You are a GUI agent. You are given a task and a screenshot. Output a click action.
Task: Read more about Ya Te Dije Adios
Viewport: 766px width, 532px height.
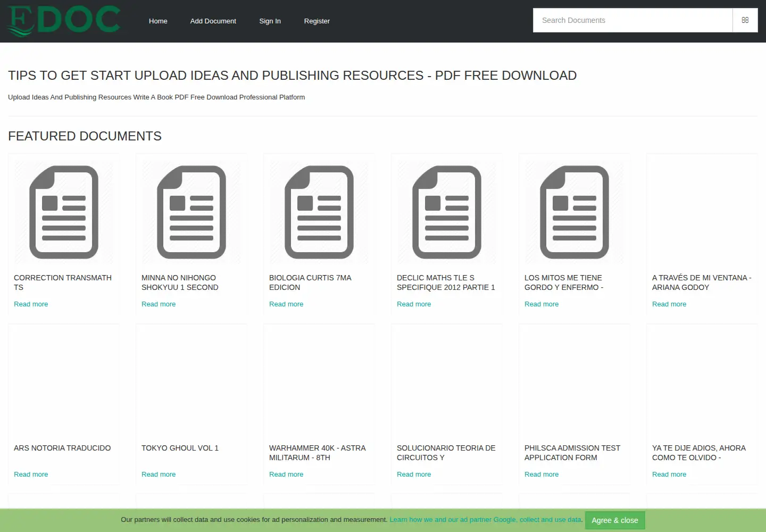(669, 475)
